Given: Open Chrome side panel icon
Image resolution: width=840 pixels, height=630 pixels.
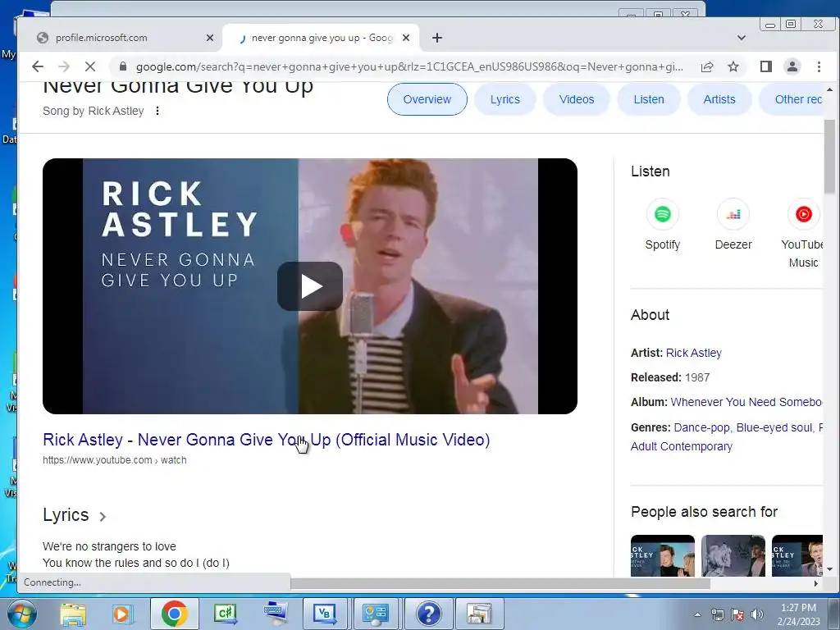Looking at the screenshot, I should [766, 66].
